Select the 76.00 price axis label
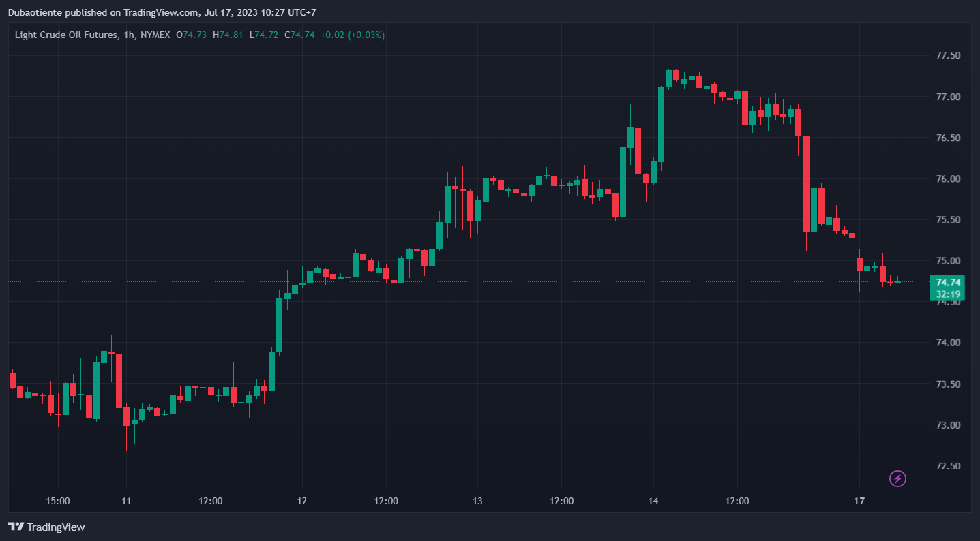 point(949,179)
